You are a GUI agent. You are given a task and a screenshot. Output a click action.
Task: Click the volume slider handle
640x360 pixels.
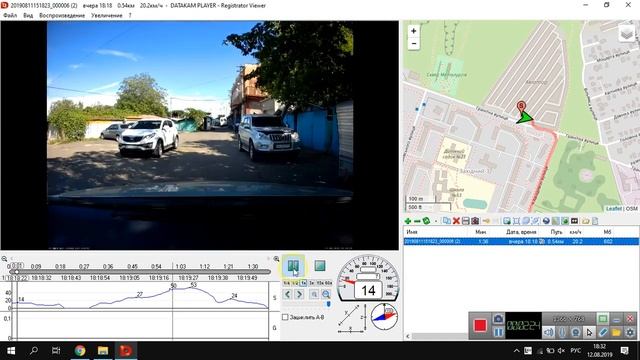pos(329,304)
